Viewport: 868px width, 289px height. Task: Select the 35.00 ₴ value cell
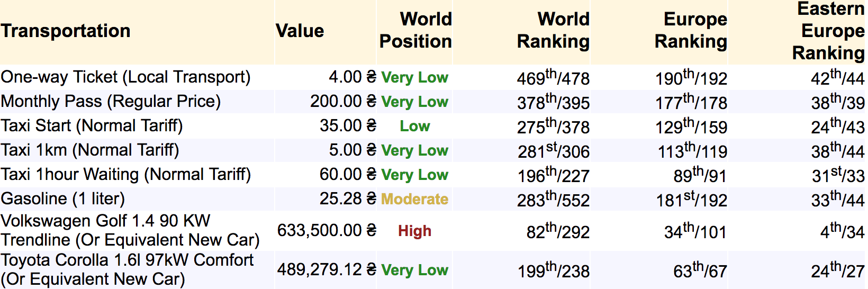pos(348,126)
